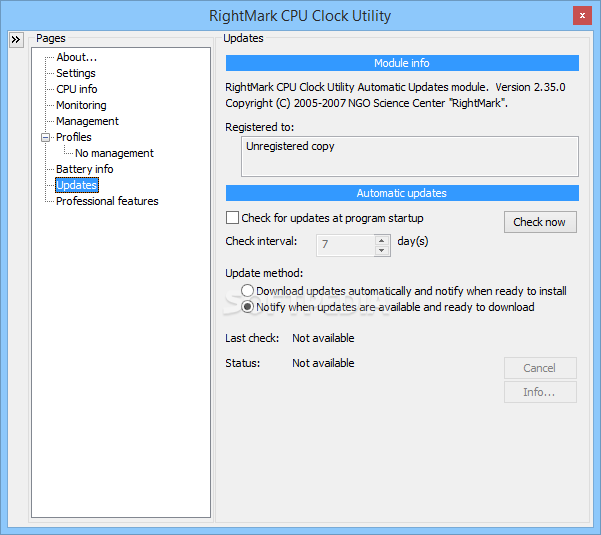
Task: Click the Cancel button
Action: [x=540, y=368]
